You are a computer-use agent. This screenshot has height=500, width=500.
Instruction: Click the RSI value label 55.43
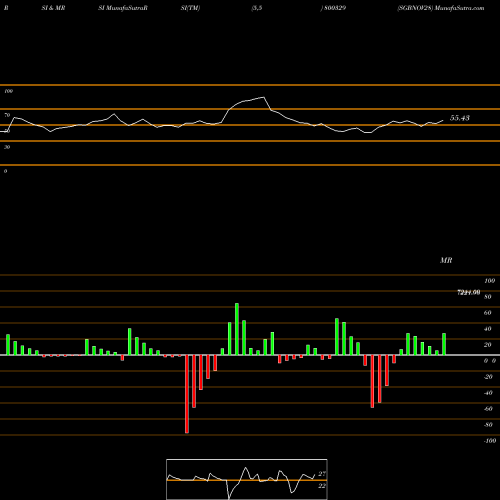[x=460, y=118]
